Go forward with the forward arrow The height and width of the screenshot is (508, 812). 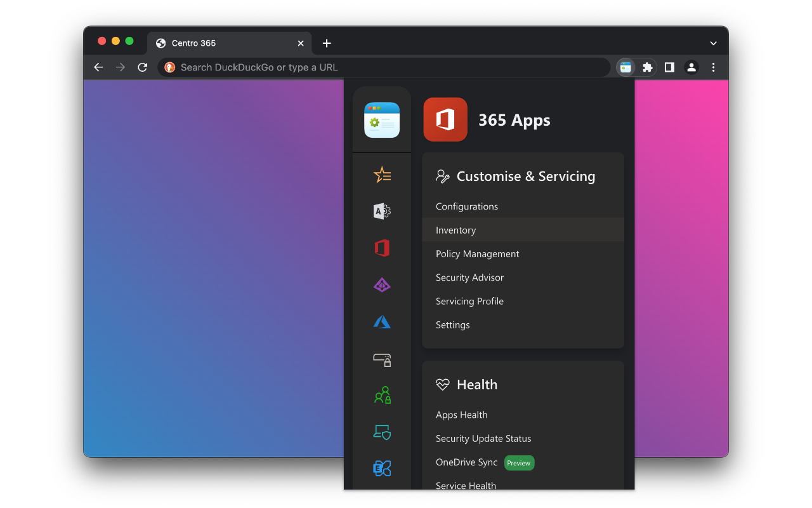(121, 67)
